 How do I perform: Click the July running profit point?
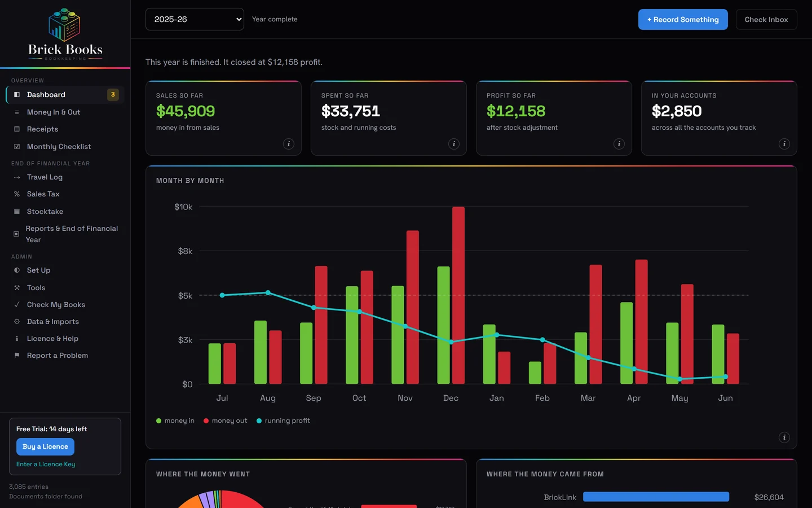tap(222, 295)
